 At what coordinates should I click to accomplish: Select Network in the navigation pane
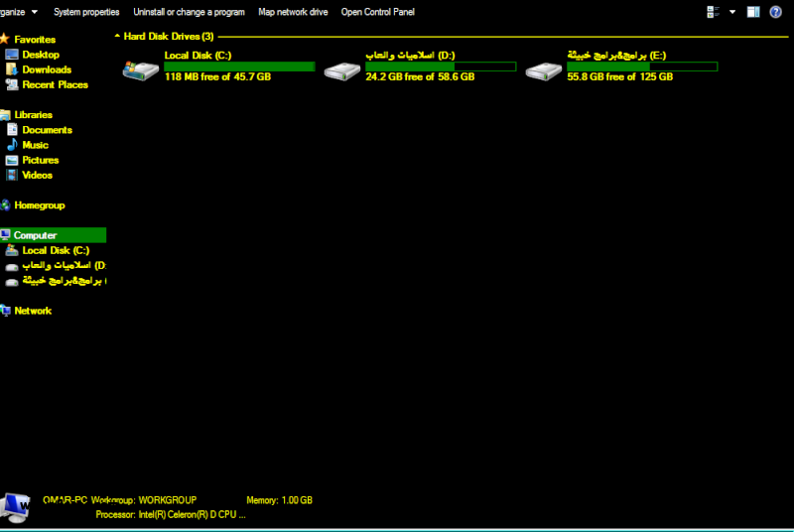pos(33,311)
